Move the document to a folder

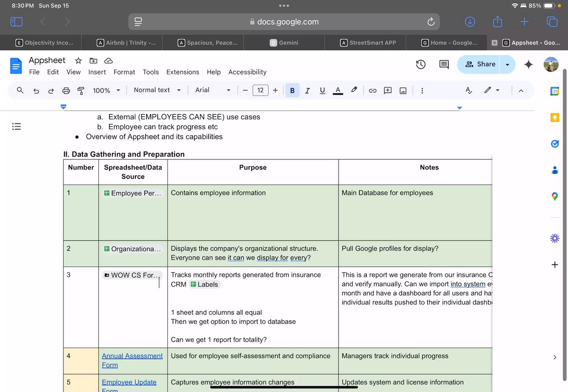pos(93,60)
